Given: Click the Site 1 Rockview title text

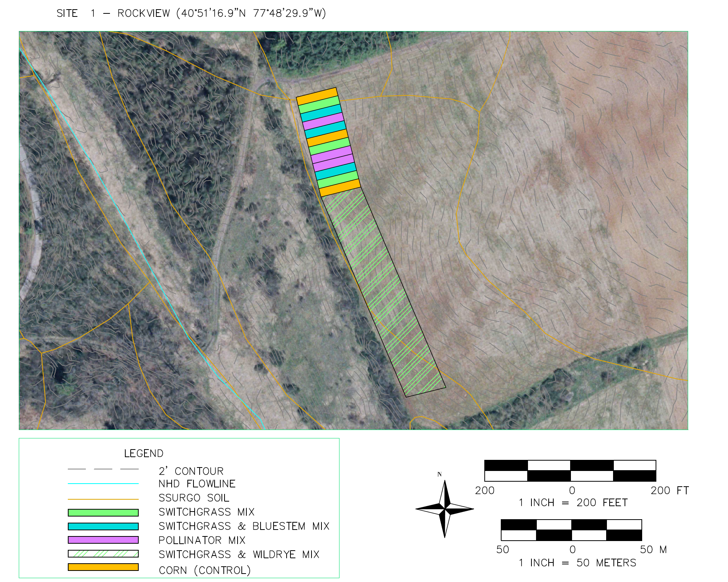Looking at the screenshot, I should (191, 13).
